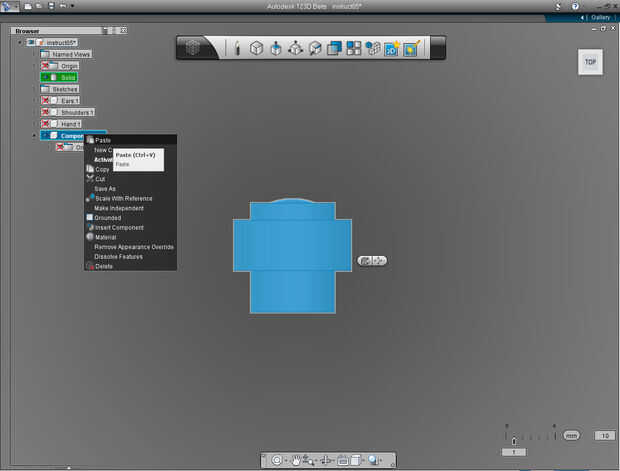Toggle visibility of Origin folder
Screen dimensions: 620x471
click(45, 66)
